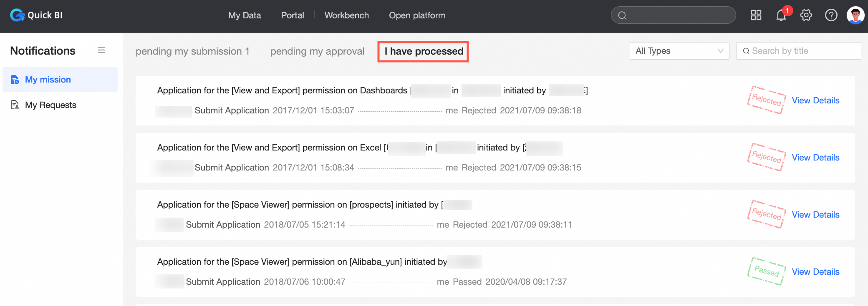Open the Workbench menu

[346, 15]
